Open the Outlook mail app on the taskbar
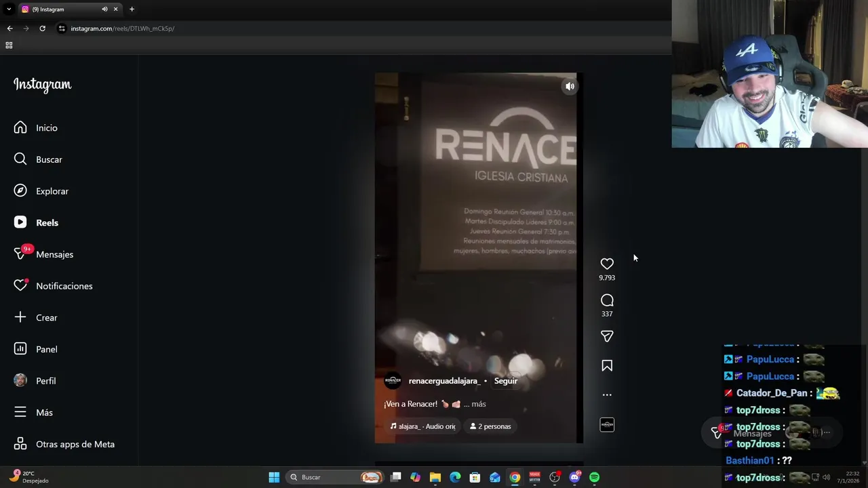Screen dimensions: 868x488 [495, 477]
